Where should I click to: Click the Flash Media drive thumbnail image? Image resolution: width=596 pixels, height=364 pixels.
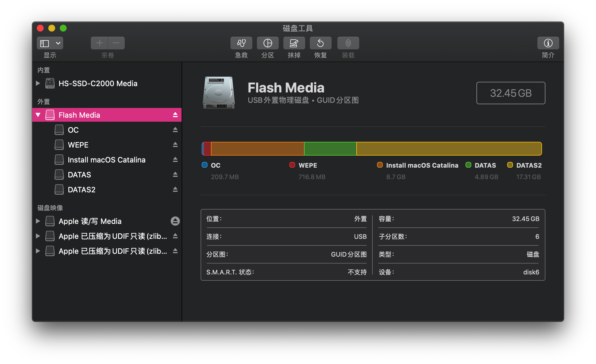tap(219, 92)
